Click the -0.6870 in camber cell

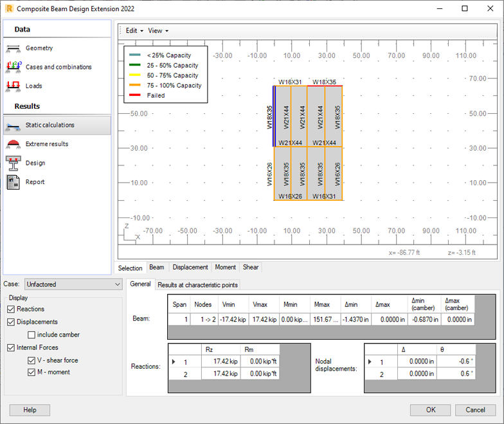[x=424, y=320]
